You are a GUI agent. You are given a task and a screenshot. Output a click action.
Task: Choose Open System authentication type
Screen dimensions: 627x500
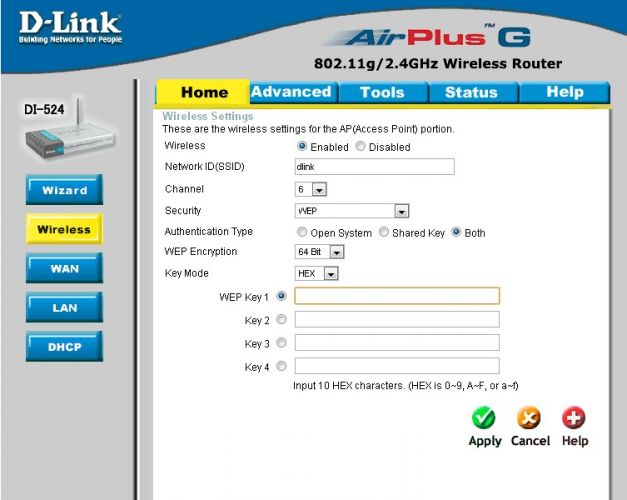302,232
